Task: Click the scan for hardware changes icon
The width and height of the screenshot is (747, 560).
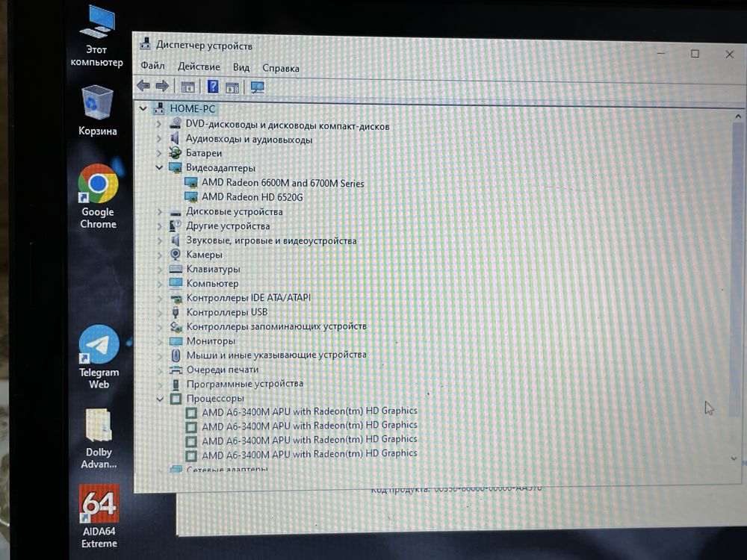Action: (257, 87)
